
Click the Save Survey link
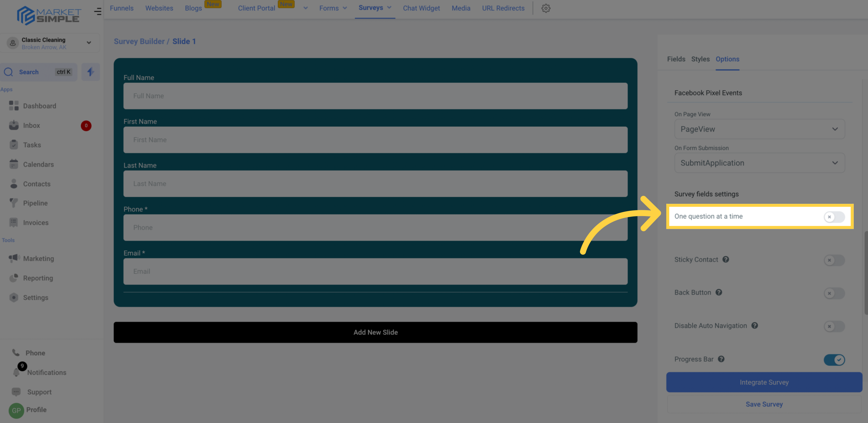coord(764,404)
